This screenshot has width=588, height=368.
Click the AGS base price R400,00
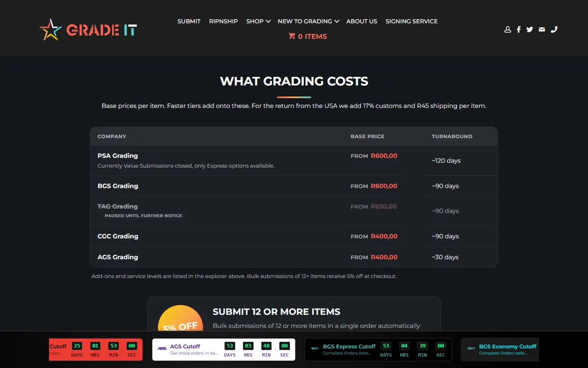[x=384, y=257]
